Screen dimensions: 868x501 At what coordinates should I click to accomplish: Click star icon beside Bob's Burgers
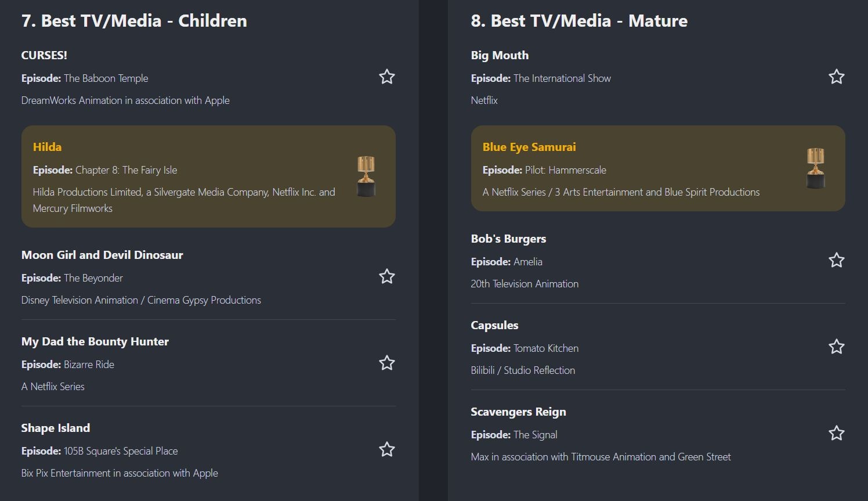tap(837, 260)
